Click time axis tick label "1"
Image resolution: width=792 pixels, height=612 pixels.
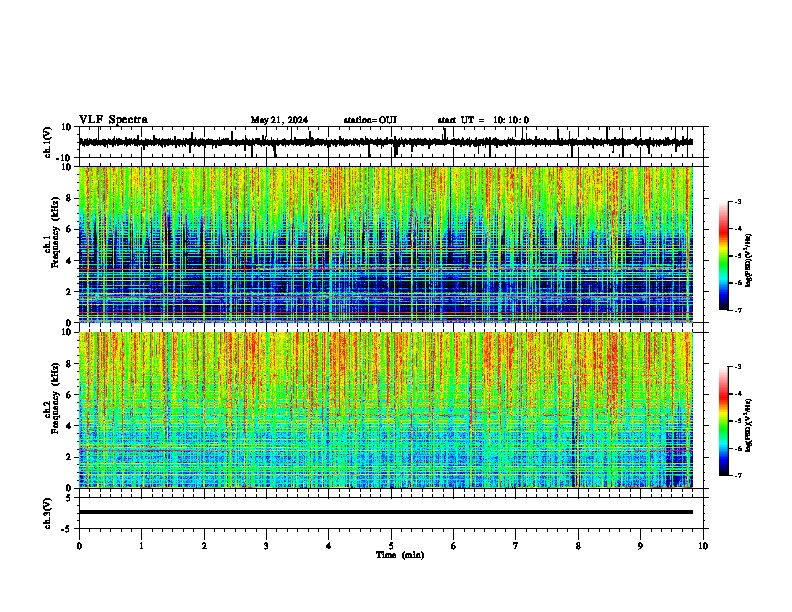141,546
